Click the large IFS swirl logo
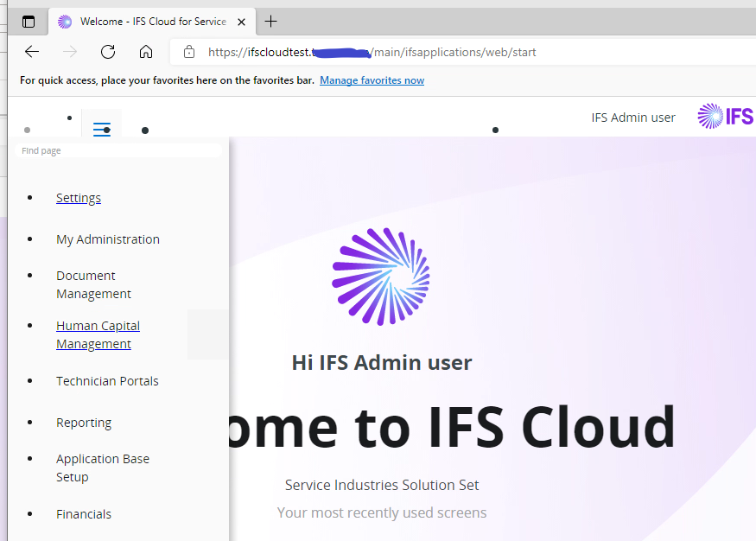 (x=381, y=277)
